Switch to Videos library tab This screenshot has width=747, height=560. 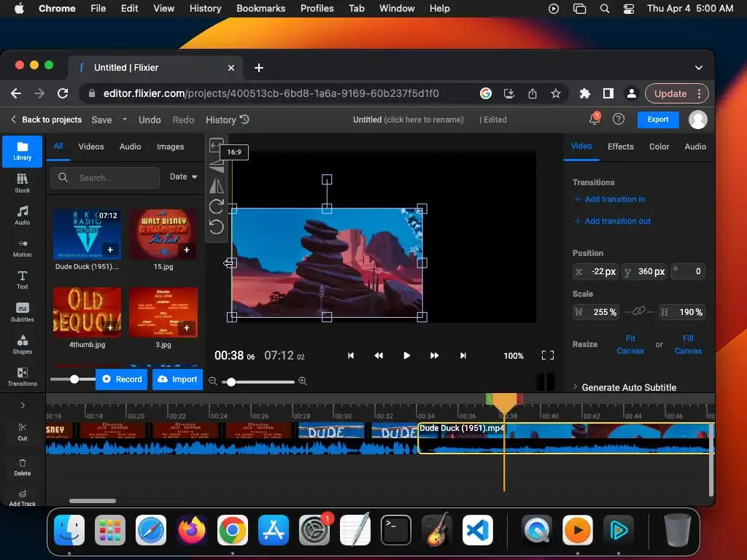point(91,147)
